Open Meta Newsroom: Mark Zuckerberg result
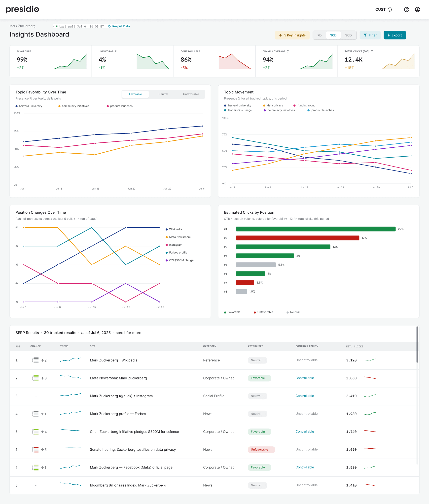 click(x=118, y=378)
